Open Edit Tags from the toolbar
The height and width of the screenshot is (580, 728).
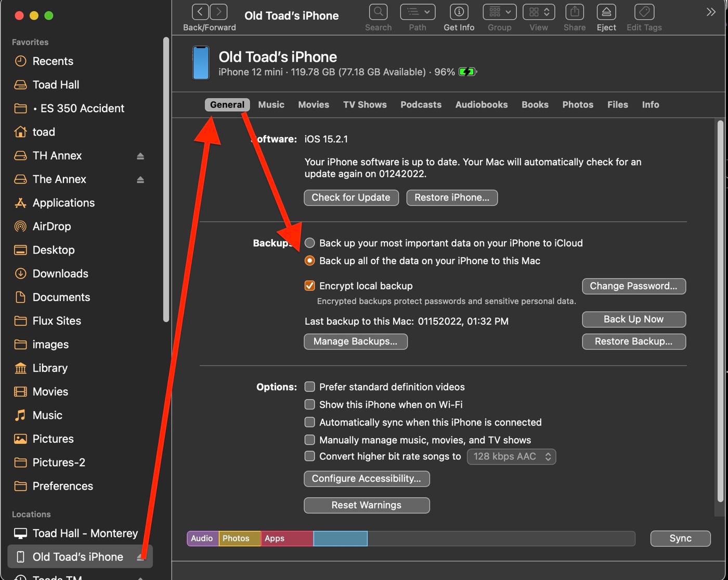click(x=644, y=12)
